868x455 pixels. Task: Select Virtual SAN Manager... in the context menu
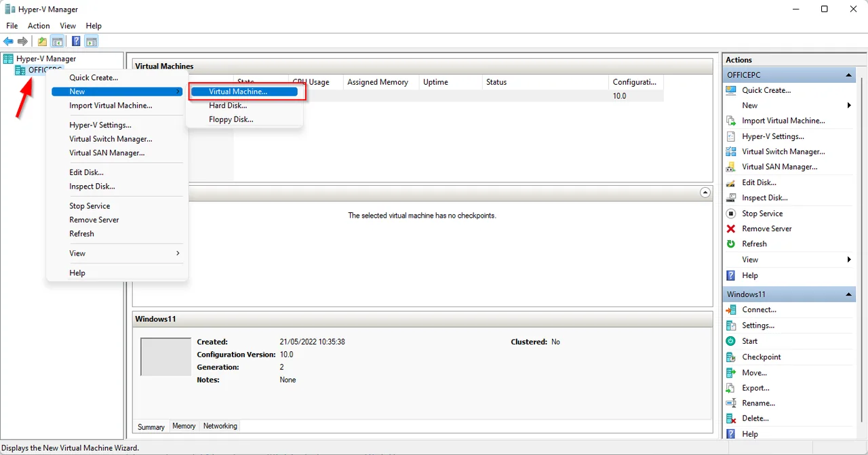pyautogui.click(x=117, y=153)
